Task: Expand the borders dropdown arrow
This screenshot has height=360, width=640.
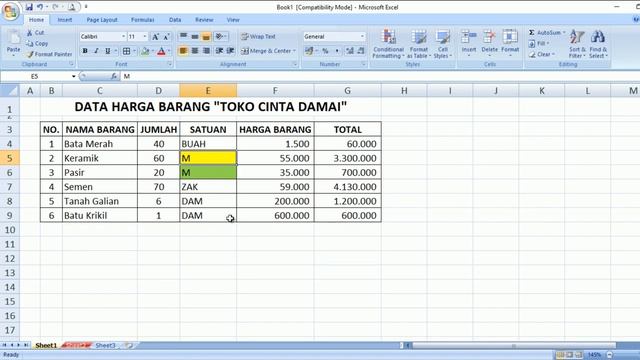Action: click(134, 51)
